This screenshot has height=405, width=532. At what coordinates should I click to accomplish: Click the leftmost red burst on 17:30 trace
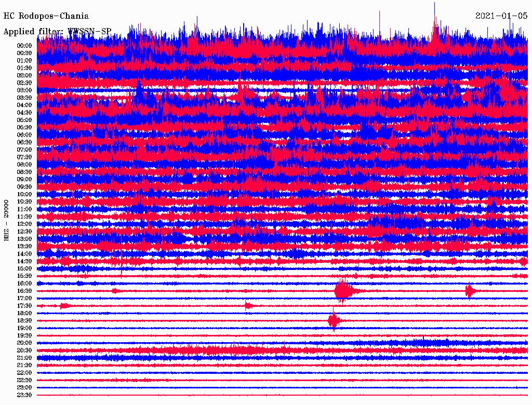[x=64, y=306]
